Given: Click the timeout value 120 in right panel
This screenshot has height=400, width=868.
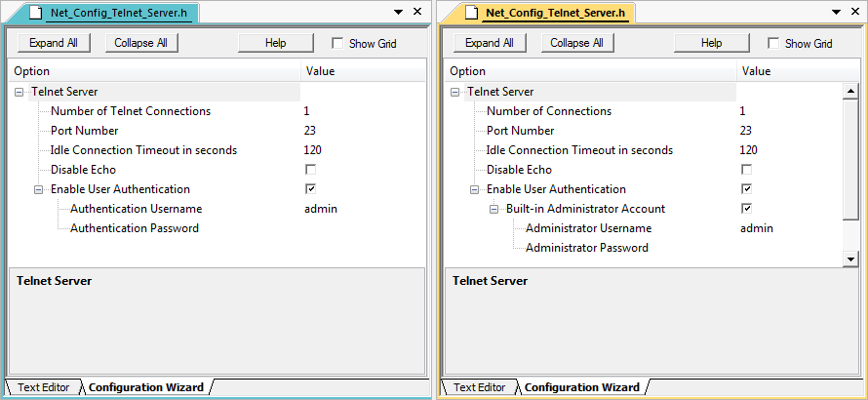Looking at the screenshot, I should (x=748, y=150).
